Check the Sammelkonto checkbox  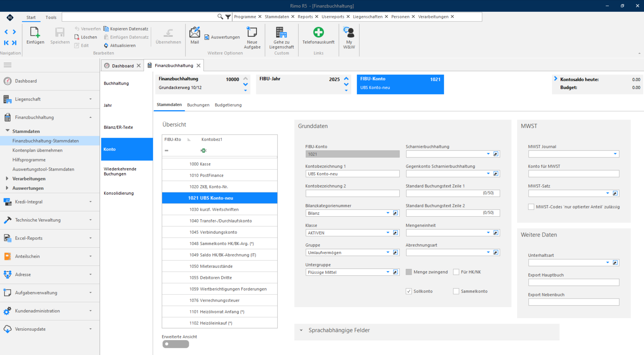[x=456, y=291]
